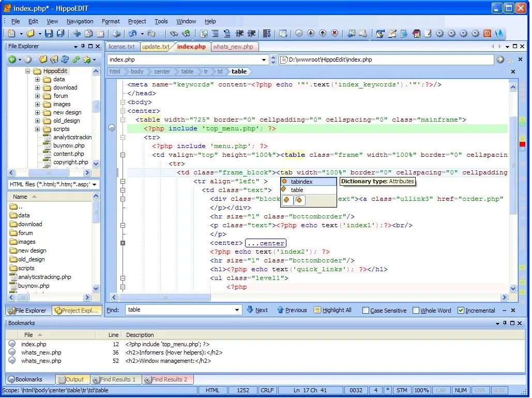
Task: Select content.php in the folder tree
Action: pos(68,154)
